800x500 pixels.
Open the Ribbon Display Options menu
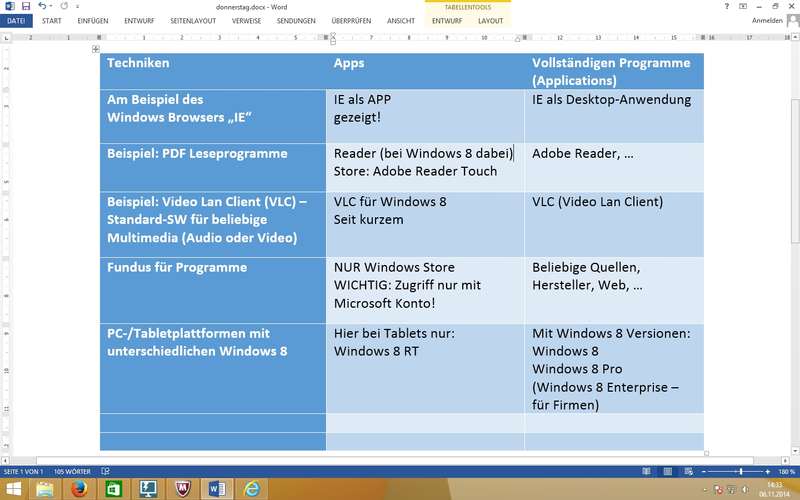click(x=742, y=6)
